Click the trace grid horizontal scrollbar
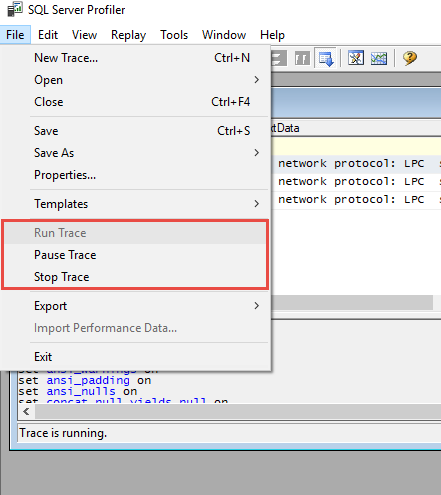This screenshot has height=495, width=441. tap(352, 303)
